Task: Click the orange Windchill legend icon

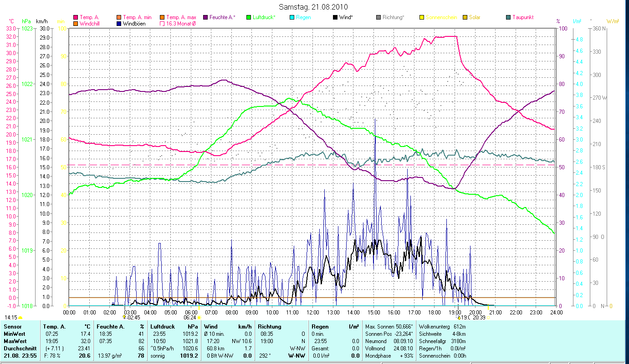Action: [76, 24]
